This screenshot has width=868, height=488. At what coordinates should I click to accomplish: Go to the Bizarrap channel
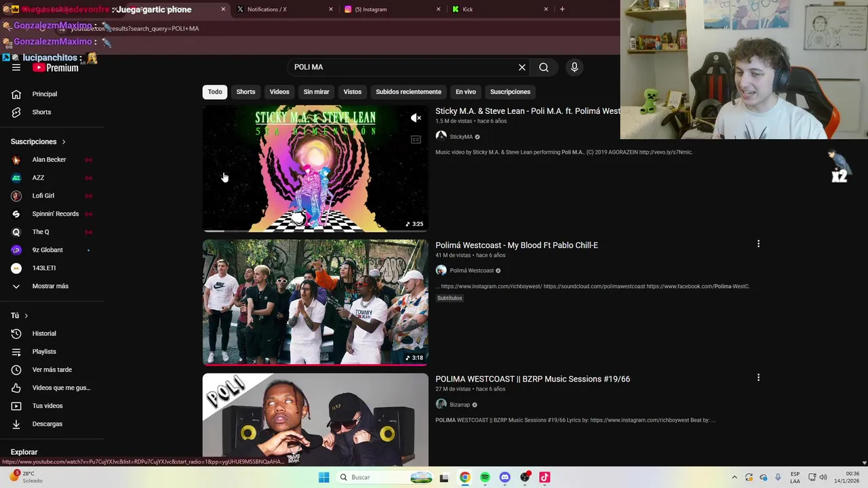(460, 405)
